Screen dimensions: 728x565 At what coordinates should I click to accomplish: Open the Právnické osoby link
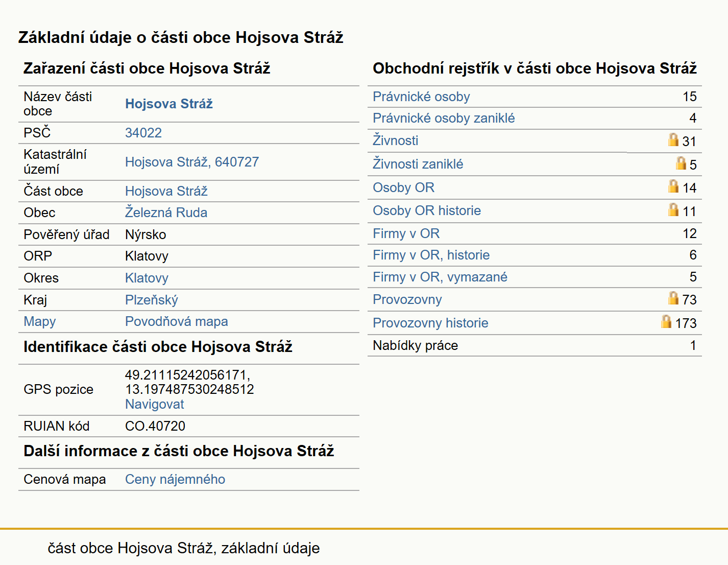(421, 97)
